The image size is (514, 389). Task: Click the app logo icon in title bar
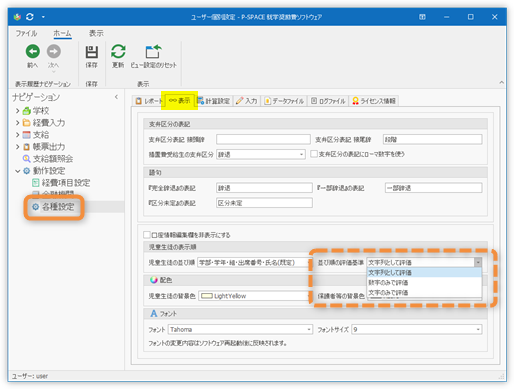click(17, 17)
